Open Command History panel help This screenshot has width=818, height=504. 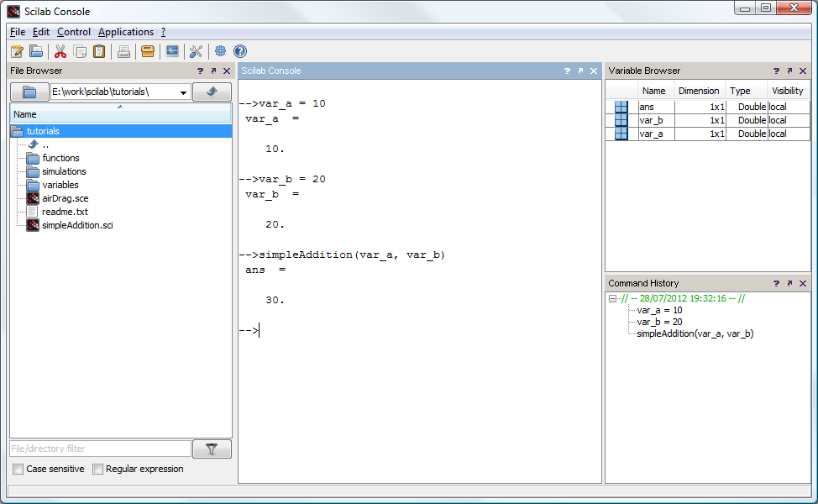click(776, 283)
